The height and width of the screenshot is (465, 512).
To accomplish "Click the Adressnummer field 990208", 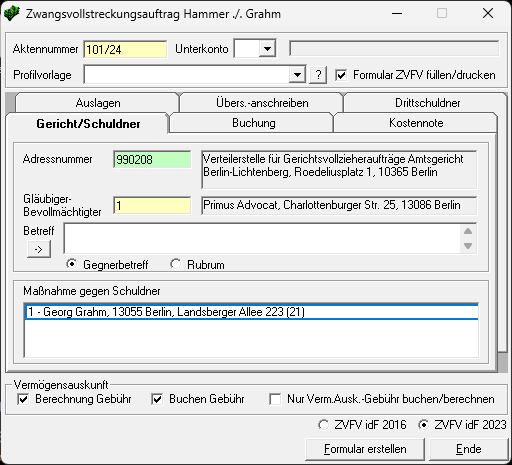I will coord(152,159).
